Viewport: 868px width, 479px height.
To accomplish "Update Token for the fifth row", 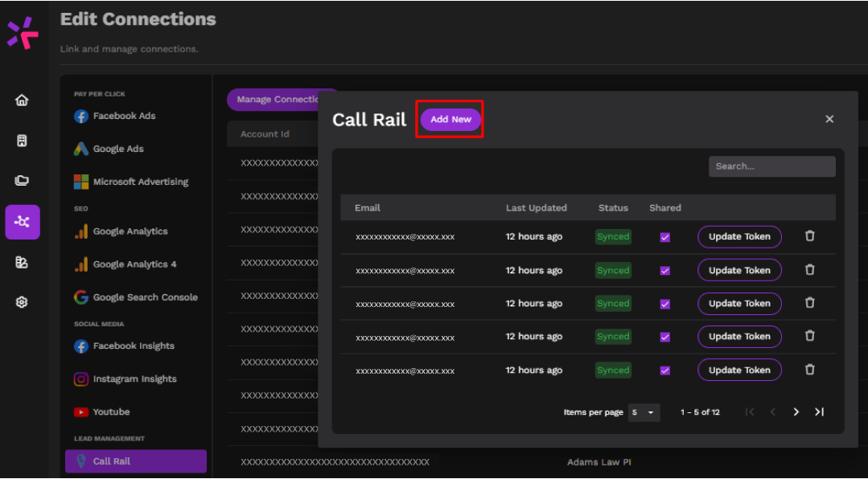I will 739,370.
